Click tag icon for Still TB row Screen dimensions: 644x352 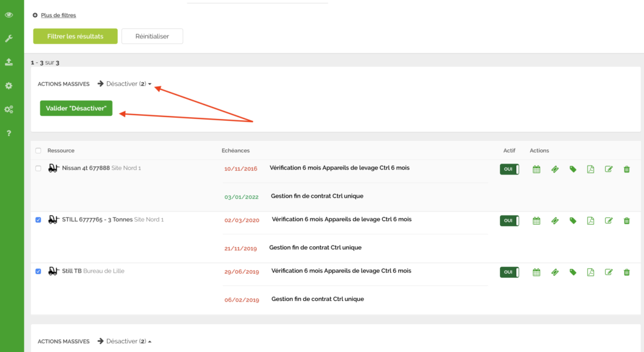573,272
